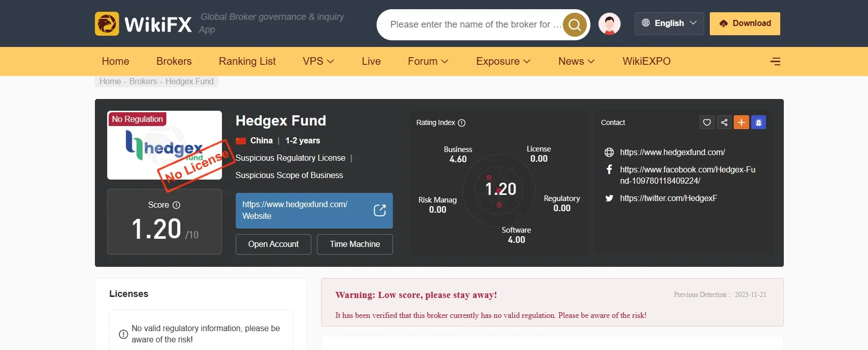Click the website globe icon in Contact

coord(609,152)
